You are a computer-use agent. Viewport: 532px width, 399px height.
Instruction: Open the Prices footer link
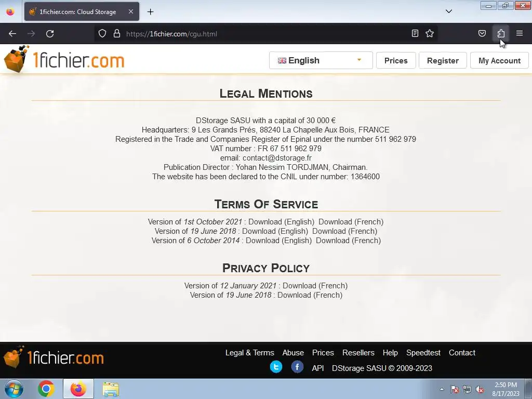(x=323, y=353)
